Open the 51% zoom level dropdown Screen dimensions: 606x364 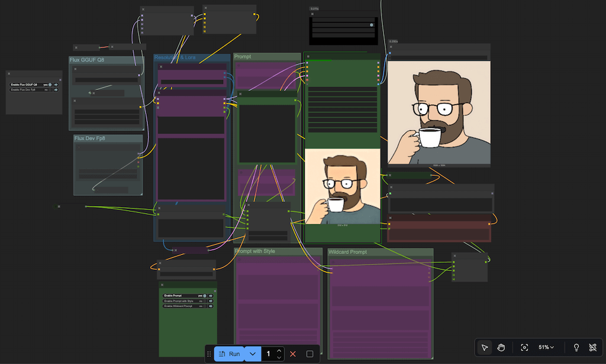546,347
